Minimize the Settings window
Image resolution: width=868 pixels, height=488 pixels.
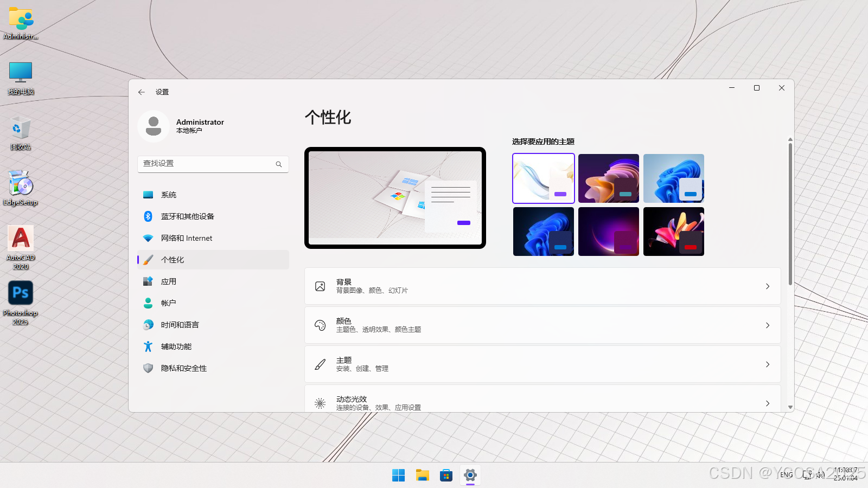(732, 88)
